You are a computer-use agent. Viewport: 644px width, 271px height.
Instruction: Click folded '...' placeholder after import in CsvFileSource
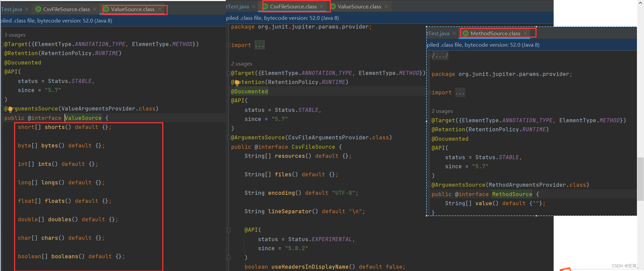[x=259, y=45]
